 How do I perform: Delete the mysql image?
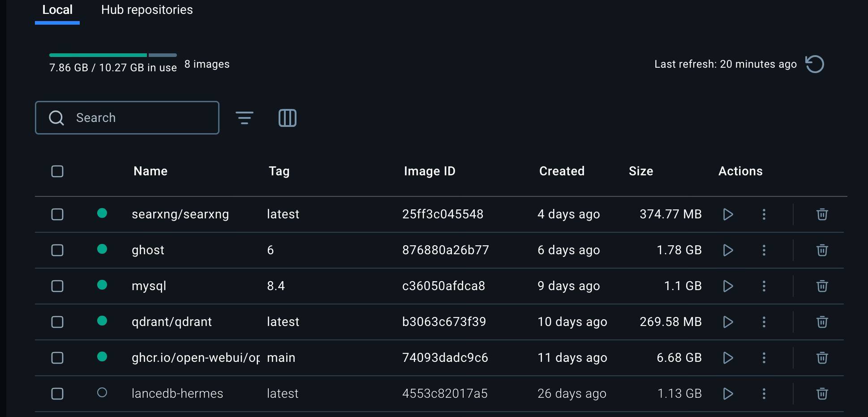pyautogui.click(x=822, y=286)
